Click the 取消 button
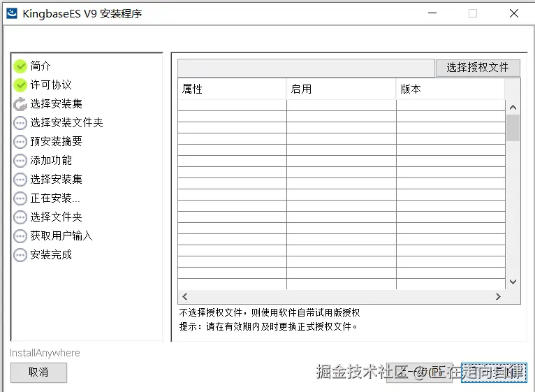 pos(38,372)
